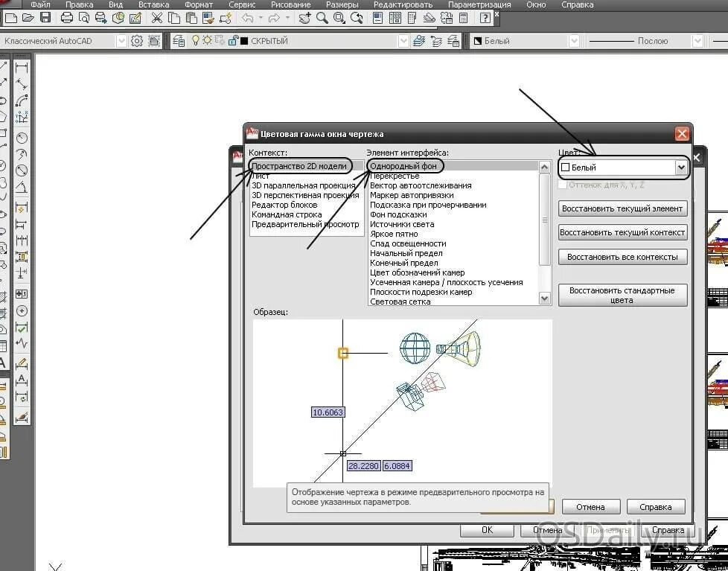Click 'Восстановить текущий элемент' button

622,208
